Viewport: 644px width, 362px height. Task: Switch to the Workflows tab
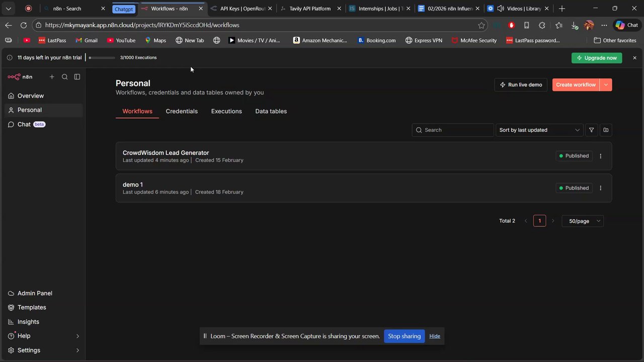137,111
